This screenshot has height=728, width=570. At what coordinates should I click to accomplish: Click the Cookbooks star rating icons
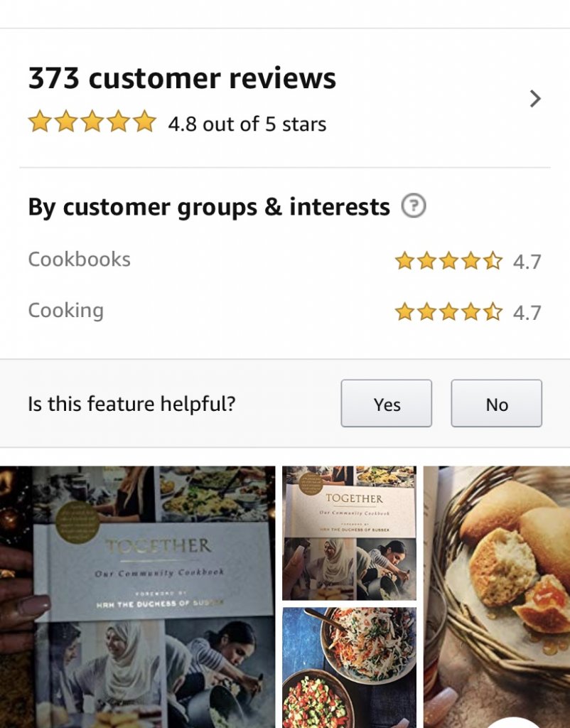coord(448,261)
